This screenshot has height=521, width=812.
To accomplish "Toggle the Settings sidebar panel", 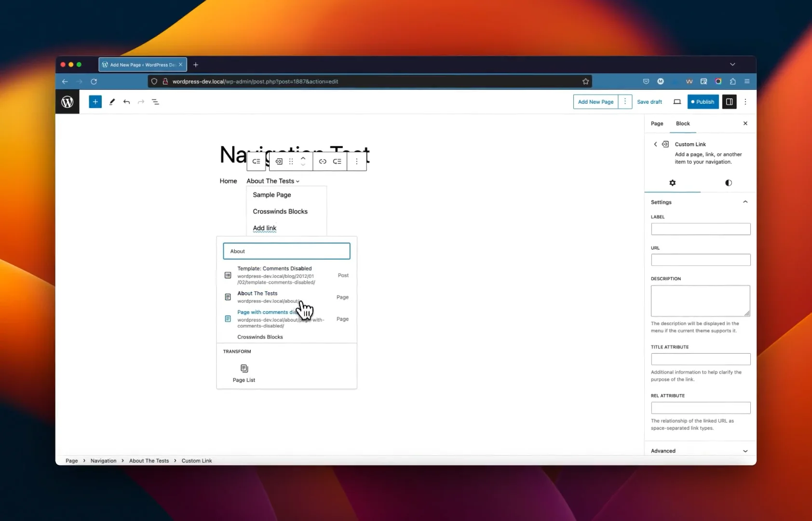I will (729, 102).
